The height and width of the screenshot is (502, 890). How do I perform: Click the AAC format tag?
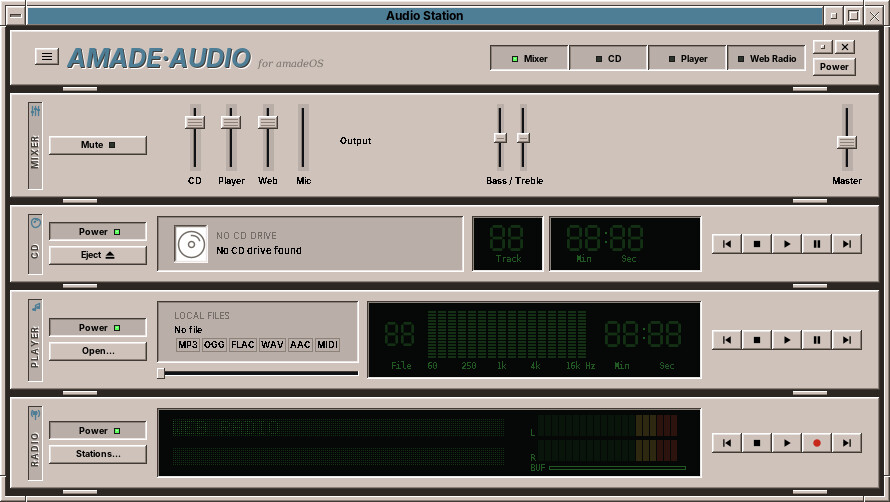tap(300, 345)
